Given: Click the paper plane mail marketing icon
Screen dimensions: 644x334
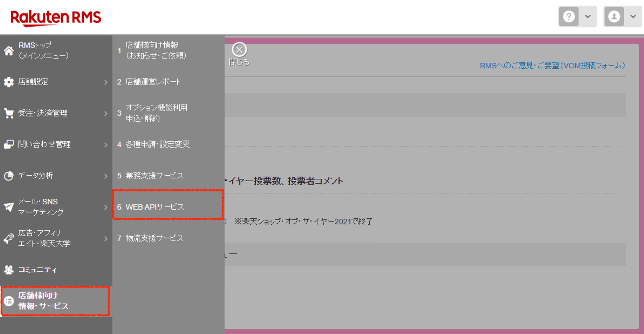Looking at the screenshot, I should [9, 207].
